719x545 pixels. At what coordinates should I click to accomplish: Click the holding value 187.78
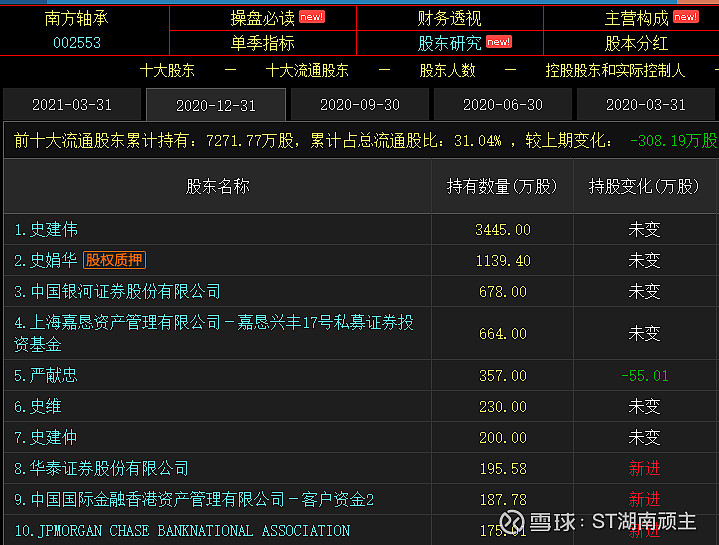click(x=503, y=500)
